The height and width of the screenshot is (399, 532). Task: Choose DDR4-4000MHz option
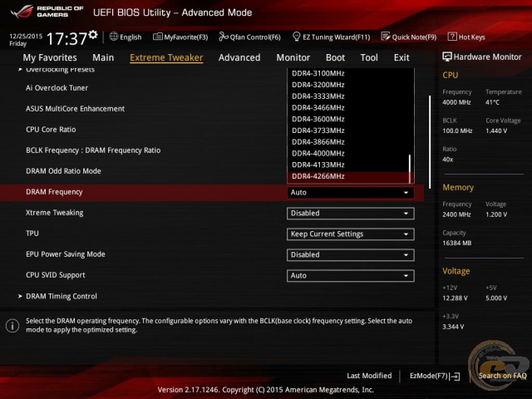click(x=318, y=153)
